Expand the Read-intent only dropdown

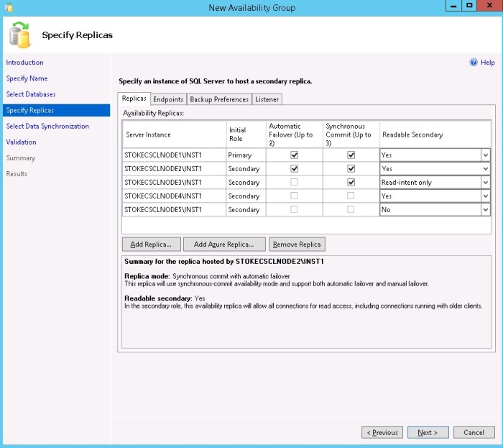click(485, 182)
